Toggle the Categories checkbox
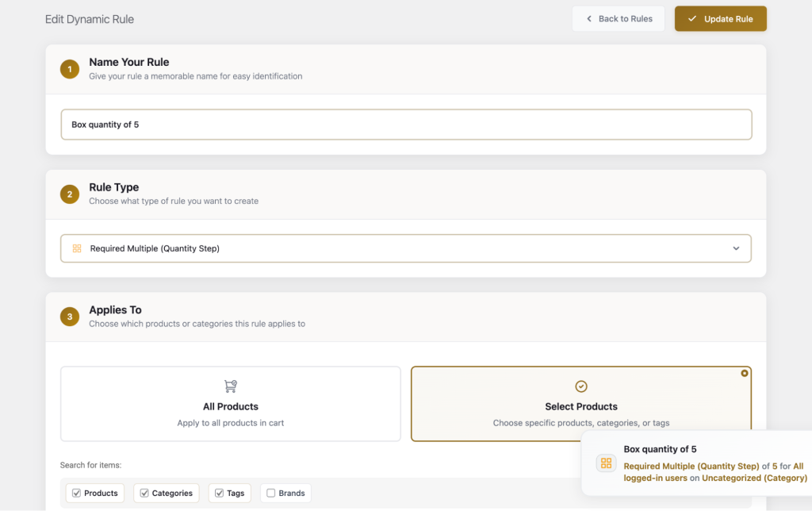This screenshot has width=812, height=511. pos(144,494)
